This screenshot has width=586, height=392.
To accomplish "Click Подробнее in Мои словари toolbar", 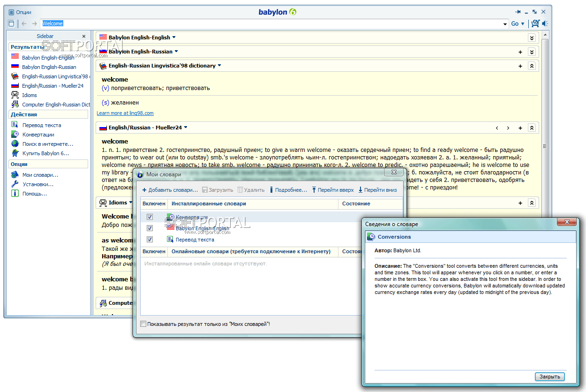I will click(288, 190).
